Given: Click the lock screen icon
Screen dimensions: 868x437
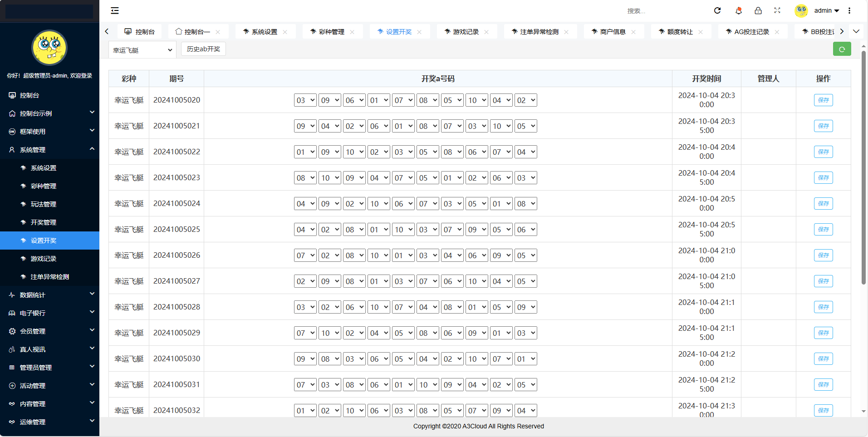Looking at the screenshot, I should click(x=758, y=10).
